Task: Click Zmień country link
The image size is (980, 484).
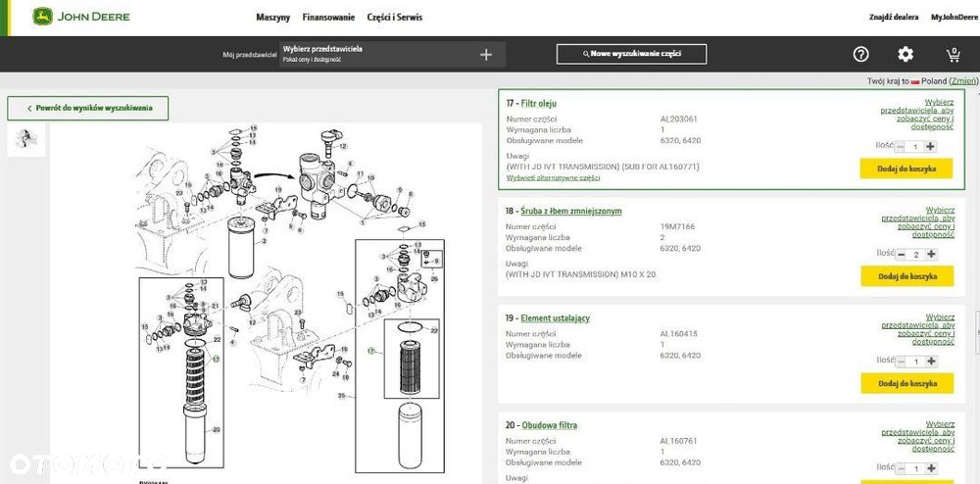Action: click(962, 81)
